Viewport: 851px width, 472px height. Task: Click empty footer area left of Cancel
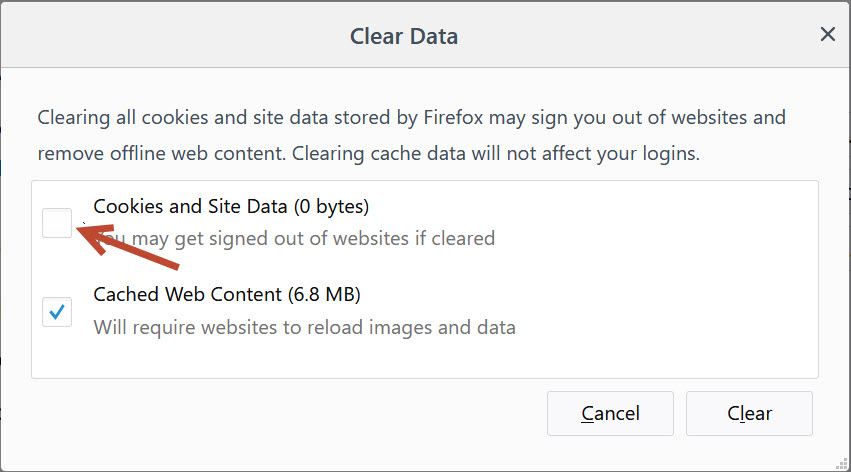point(280,413)
